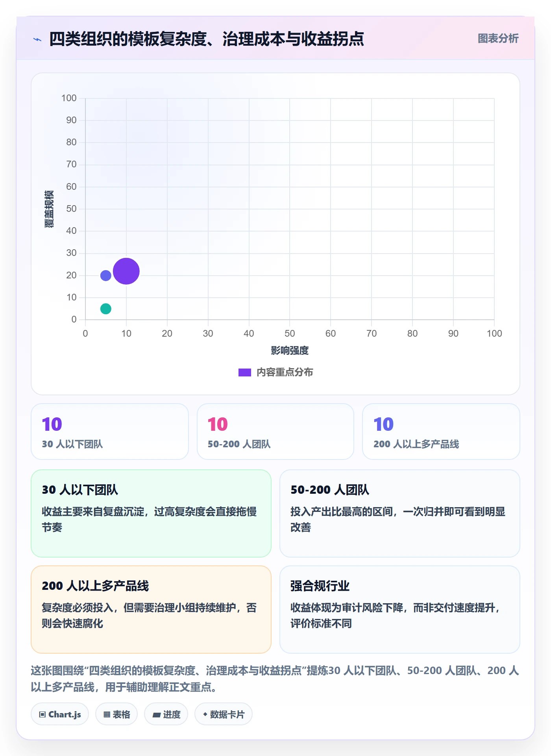Open the 50-200 人团队 stat card showing 10
Image resolution: width=551 pixels, height=756 pixels.
pos(275,432)
